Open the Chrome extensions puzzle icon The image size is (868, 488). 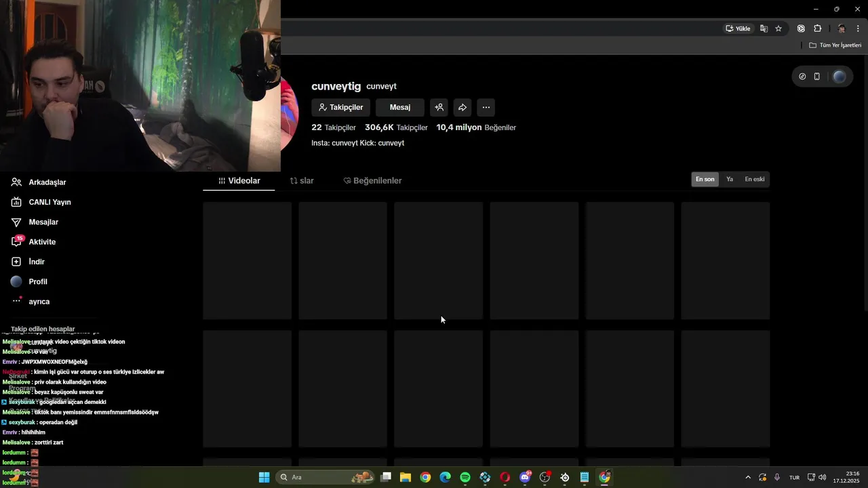pyautogui.click(x=817, y=28)
